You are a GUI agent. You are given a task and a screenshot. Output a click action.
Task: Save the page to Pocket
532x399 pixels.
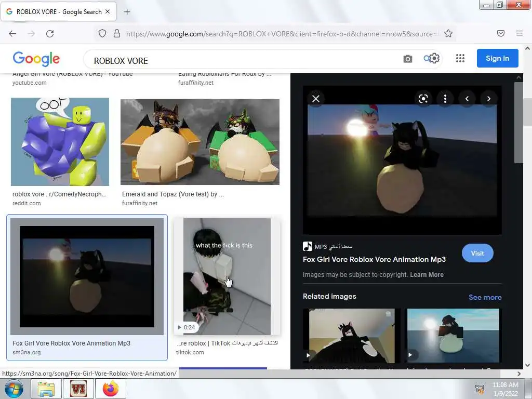tap(500, 33)
